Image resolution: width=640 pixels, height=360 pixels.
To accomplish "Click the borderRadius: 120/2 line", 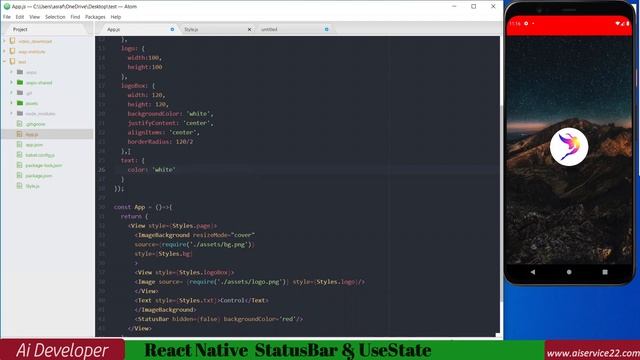I will tap(160, 142).
